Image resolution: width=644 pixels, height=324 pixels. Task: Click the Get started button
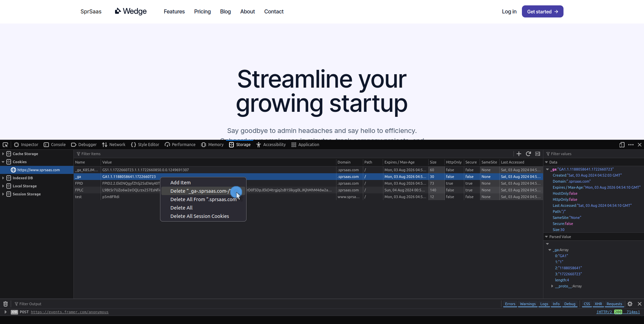click(542, 11)
